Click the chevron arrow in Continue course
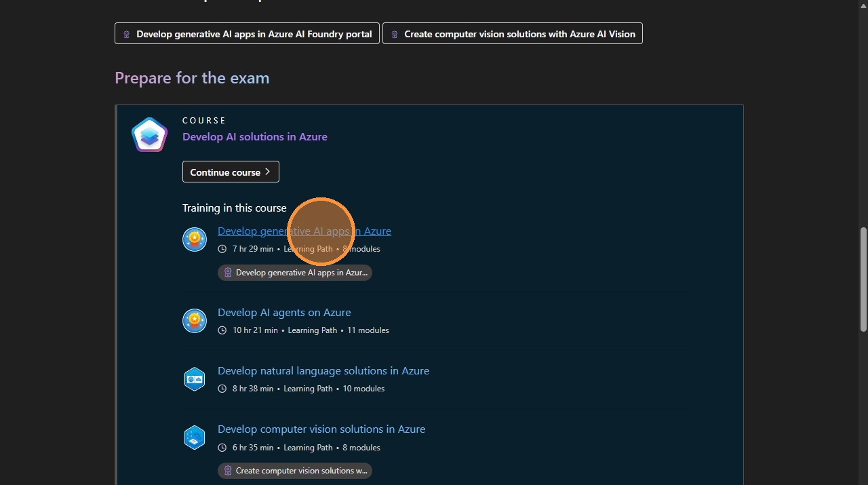868x485 pixels. click(268, 172)
